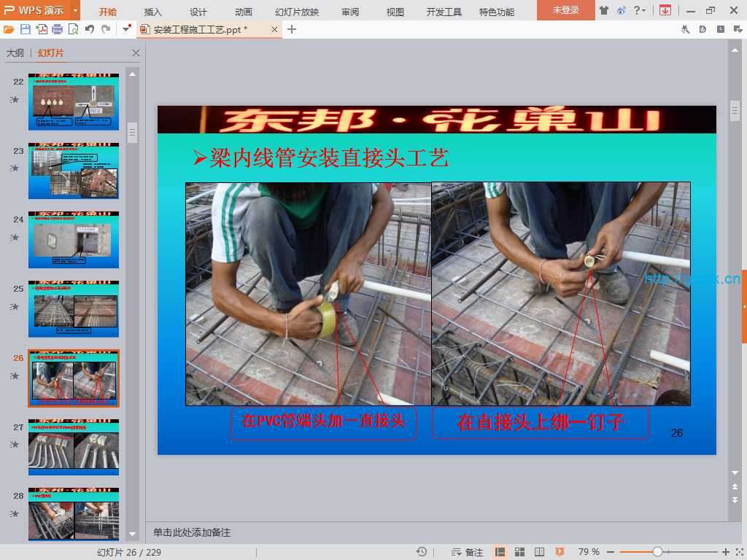Click the Print icon
Image resolution: width=747 pixels, height=560 pixels.
[57, 29]
